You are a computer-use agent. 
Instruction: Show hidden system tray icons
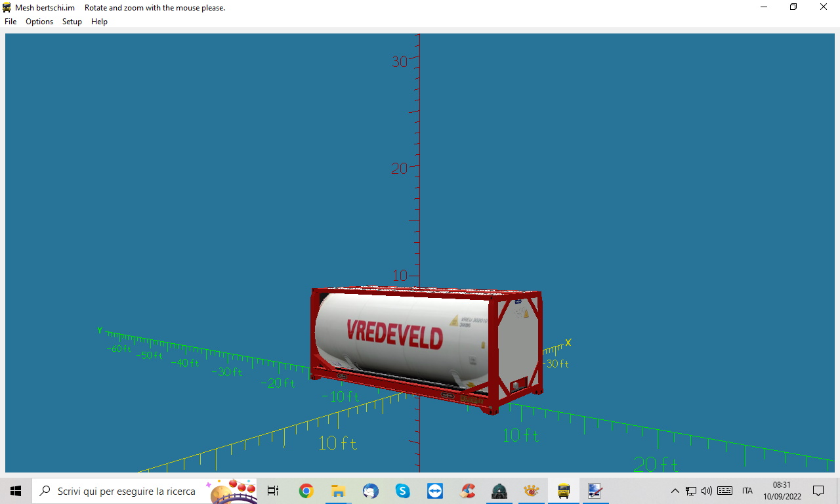coord(675,491)
